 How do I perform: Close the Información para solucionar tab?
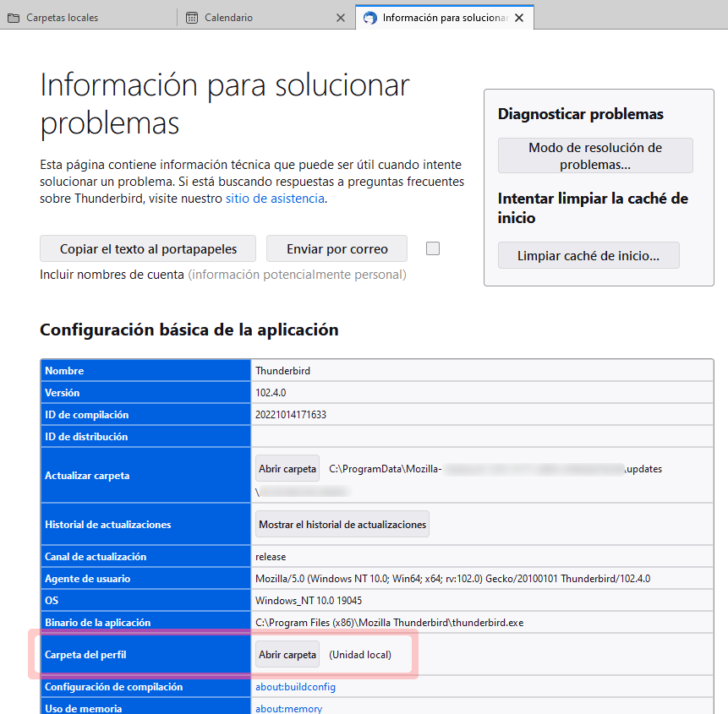pos(519,18)
